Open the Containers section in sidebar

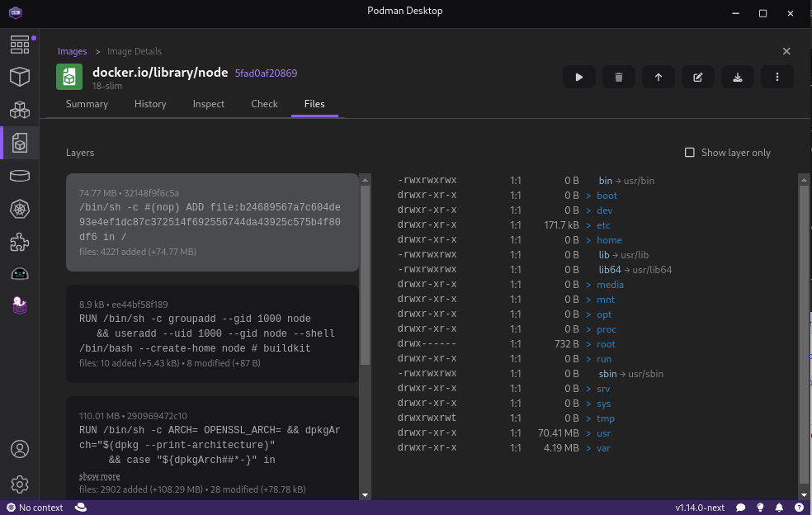(x=20, y=76)
